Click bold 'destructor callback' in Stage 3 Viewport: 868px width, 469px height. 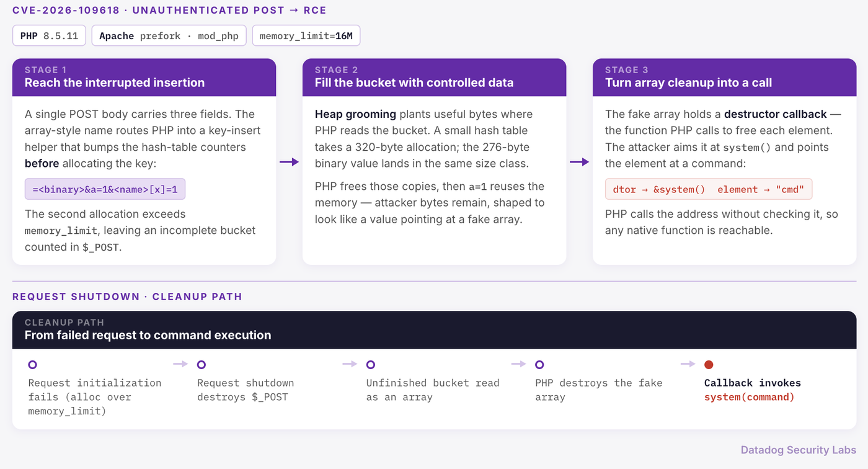click(x=776, y=114)
